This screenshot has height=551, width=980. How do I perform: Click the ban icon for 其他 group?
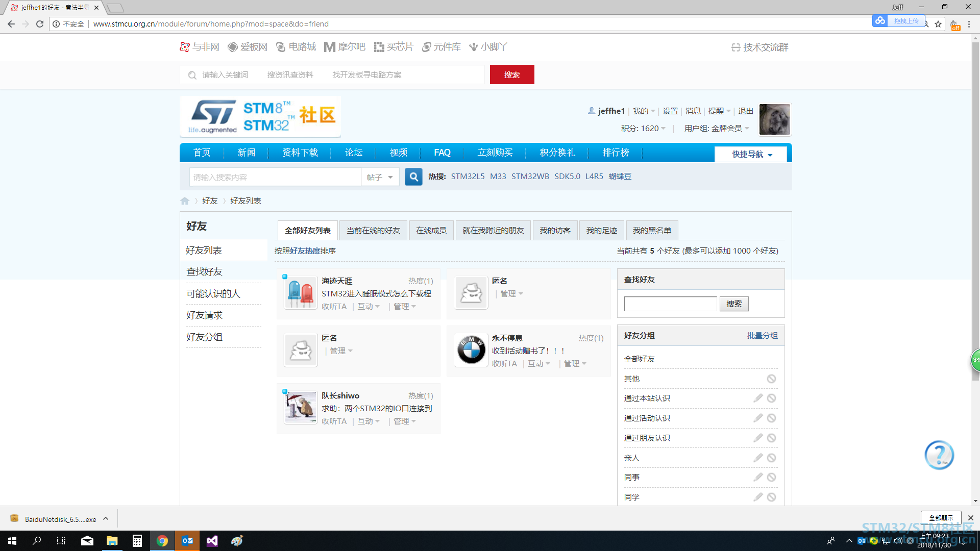[x=771, y=379]
